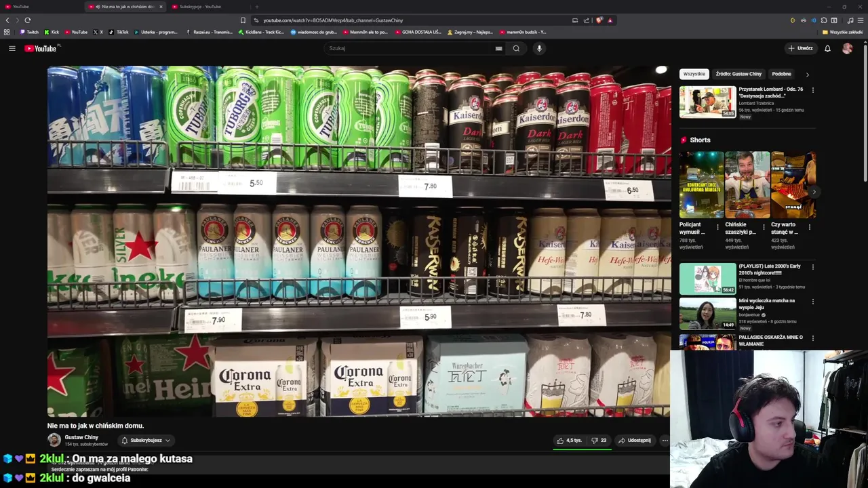Open YouTube notifications bell

[x=827, y=48]
